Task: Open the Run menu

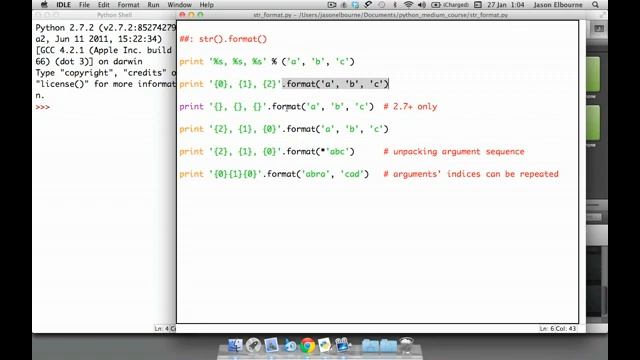Action: click(x=153, y=5)
